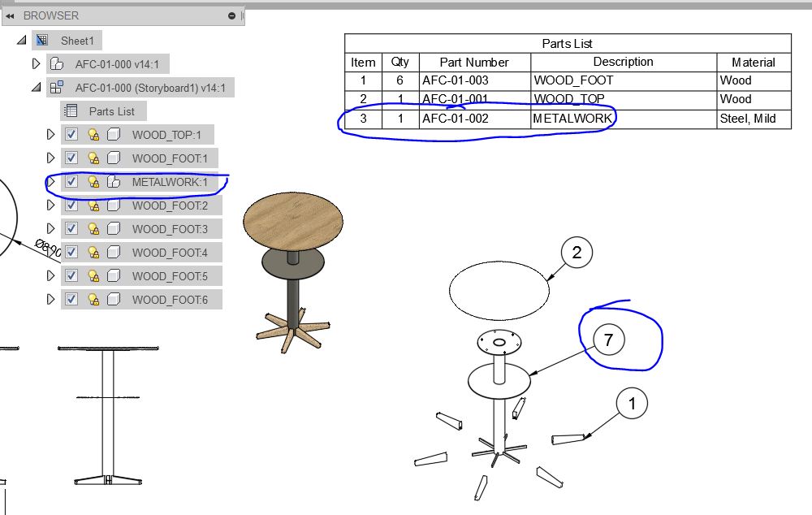Viewport: 812px width, 515px height.
Task: Click the minus icon in the BROWSER header
Action: click(231, 14)
